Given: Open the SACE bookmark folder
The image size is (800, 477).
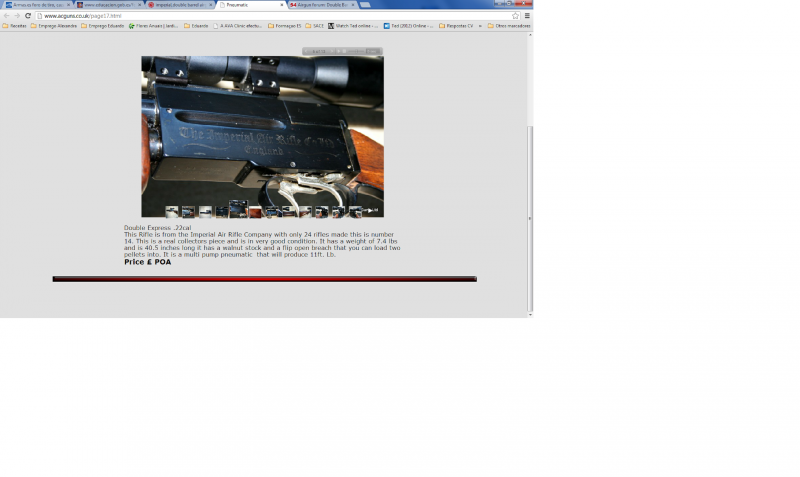Looking at the screenshot, I should pyautogui.click(x=314, y=26).
